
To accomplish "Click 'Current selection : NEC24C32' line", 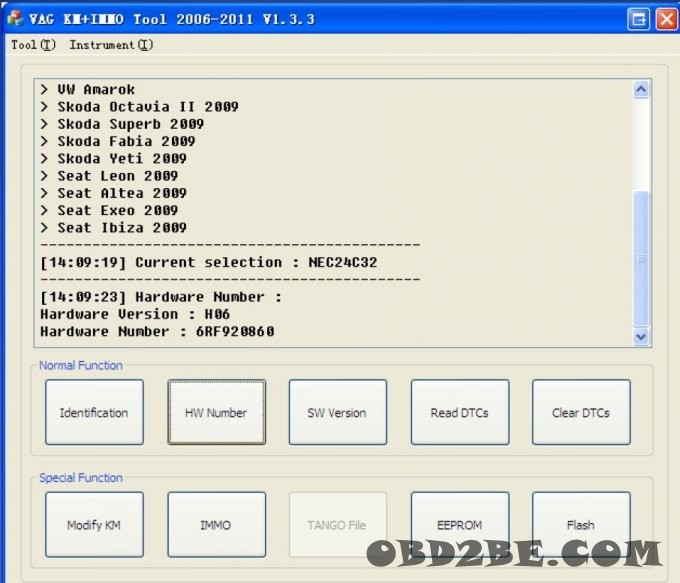I will [x=209, y=262].
